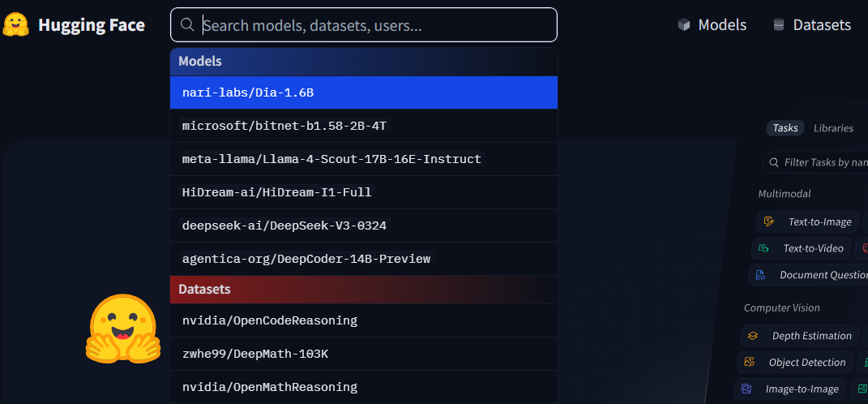Click the Hugging Face emoji logo

[16, 25]
